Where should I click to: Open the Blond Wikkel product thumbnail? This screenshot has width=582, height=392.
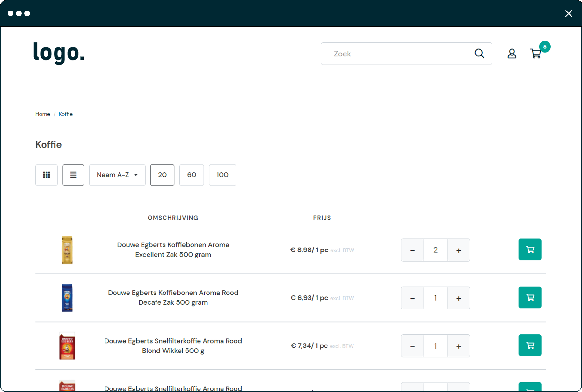click(67, 346)
